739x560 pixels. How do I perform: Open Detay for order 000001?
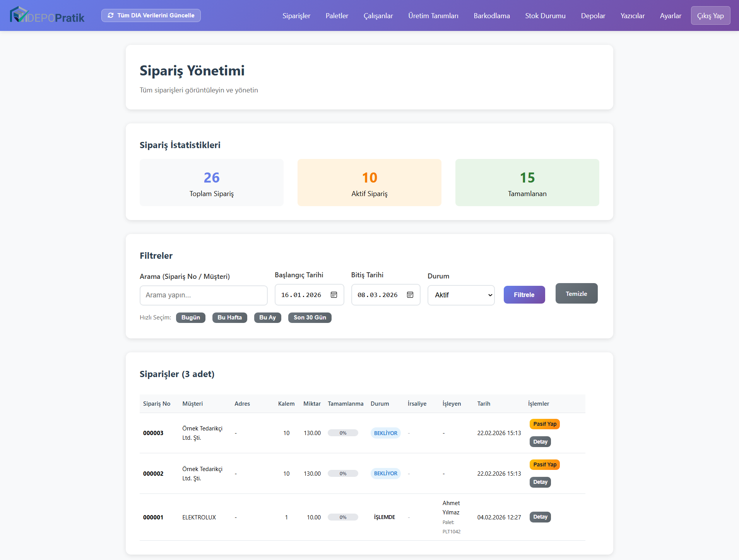[x=540, y=517]
